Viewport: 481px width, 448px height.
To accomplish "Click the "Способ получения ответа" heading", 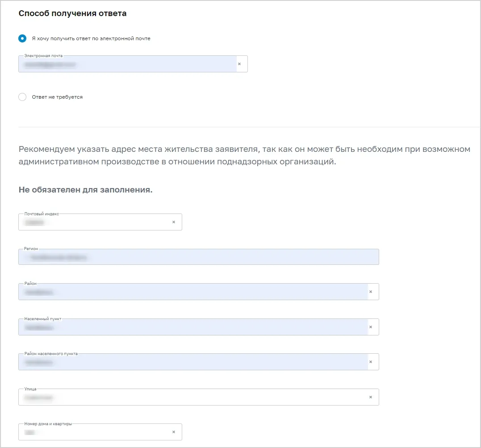I will [x=72, y=13].
